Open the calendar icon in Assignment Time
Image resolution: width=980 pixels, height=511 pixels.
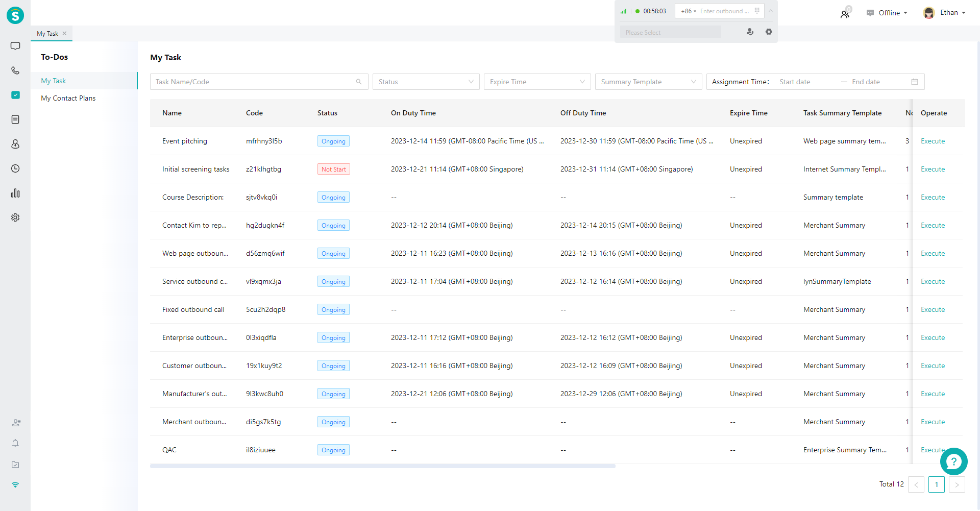[x=915, y=82]
